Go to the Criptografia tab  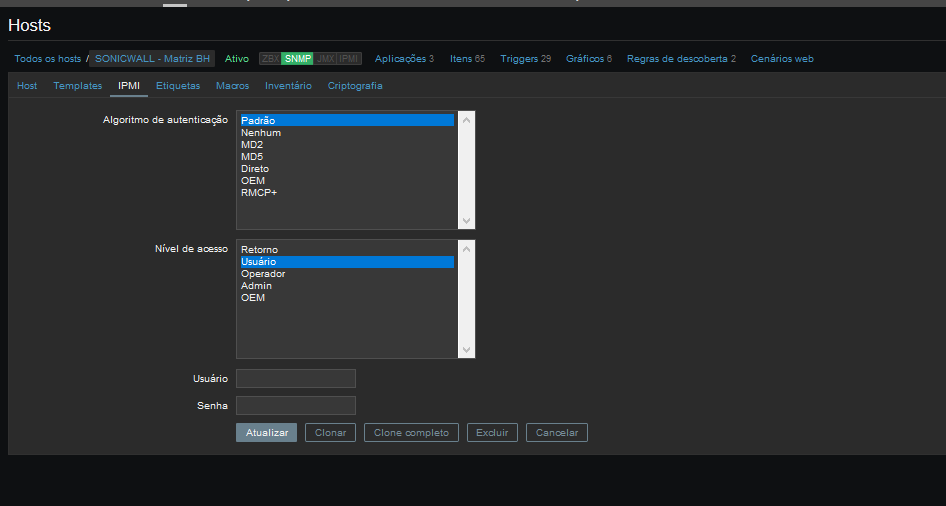[x=355, y=86]
